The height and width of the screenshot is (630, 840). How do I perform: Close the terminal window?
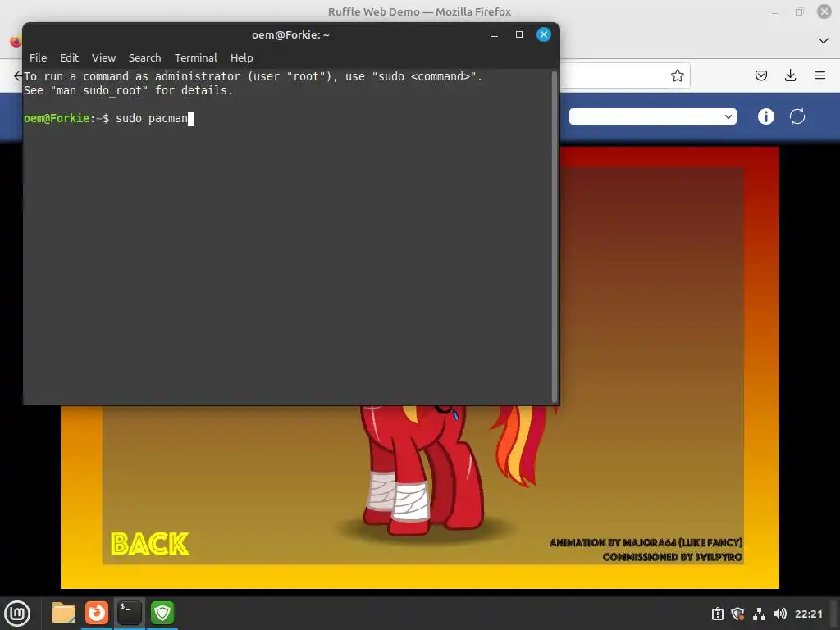544,34
